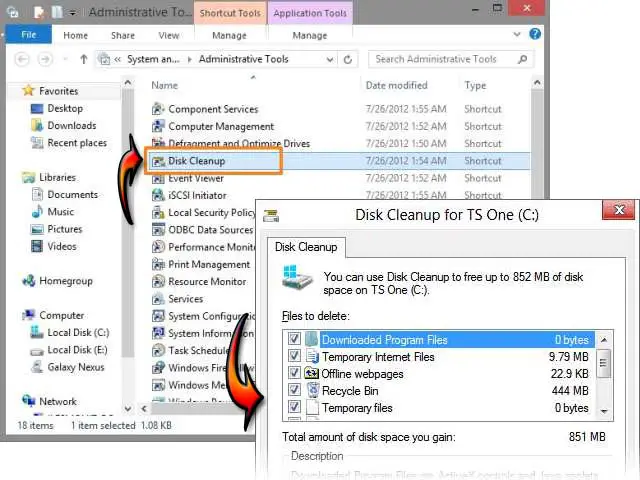The image size is (640, 480).
Task: Open the File menu
Action: 29,35
